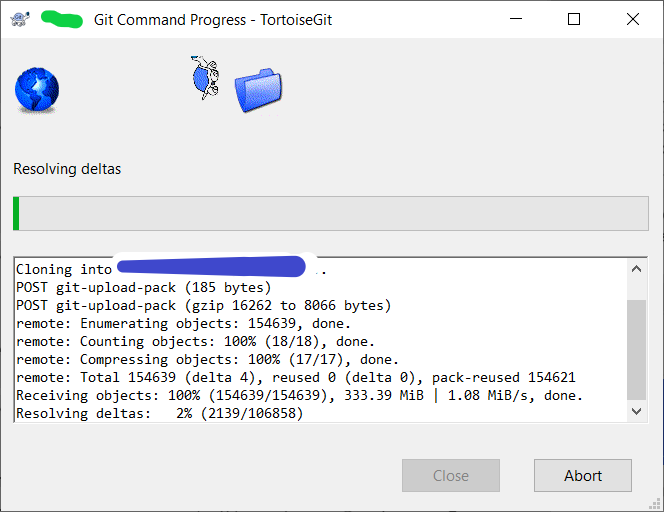The image size is (664, 512).
Task: Click the Resolving deltas progress bar
Action: click(331, 213)
